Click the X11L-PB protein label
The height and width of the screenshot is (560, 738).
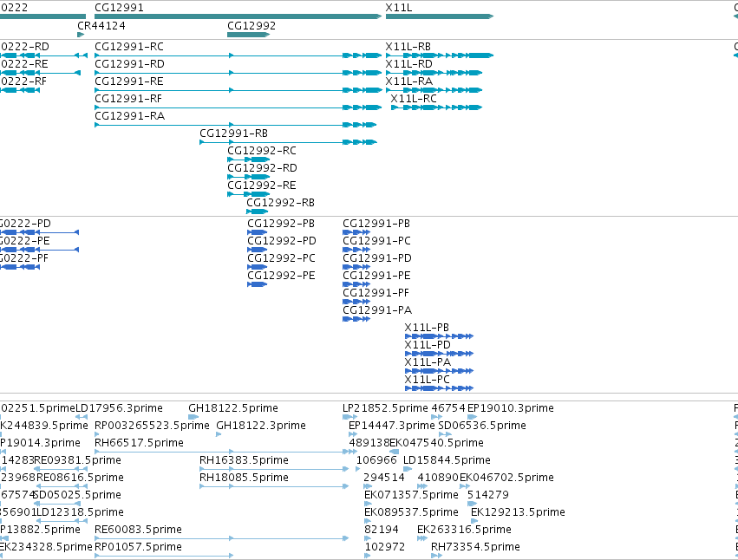427,328
